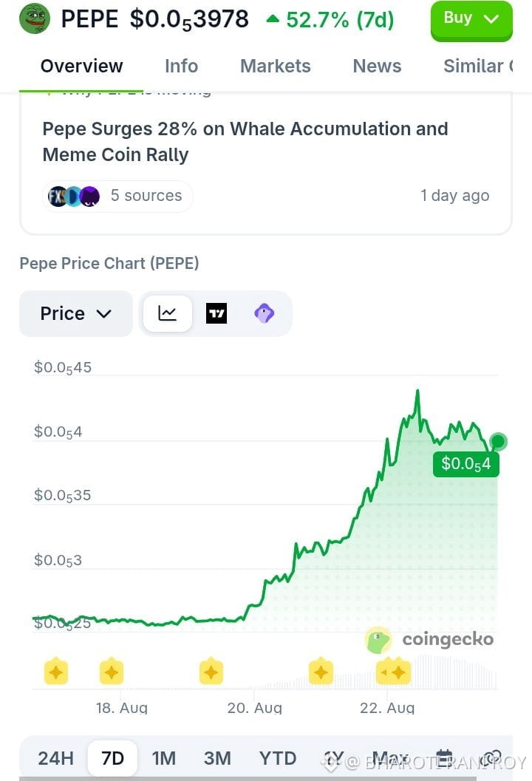The width and height of the screenshot is (532, 781).
Task: Switch to the Markets tab
Action: click(276, 66)
